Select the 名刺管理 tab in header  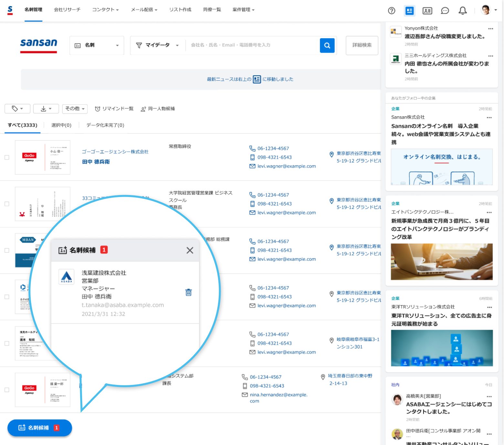point(33,10)
